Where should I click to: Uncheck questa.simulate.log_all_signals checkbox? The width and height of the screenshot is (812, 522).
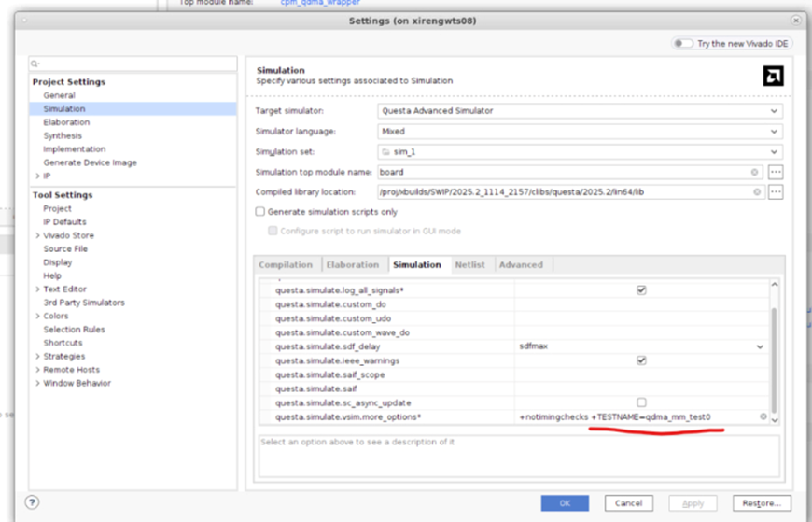click(641, 290)
